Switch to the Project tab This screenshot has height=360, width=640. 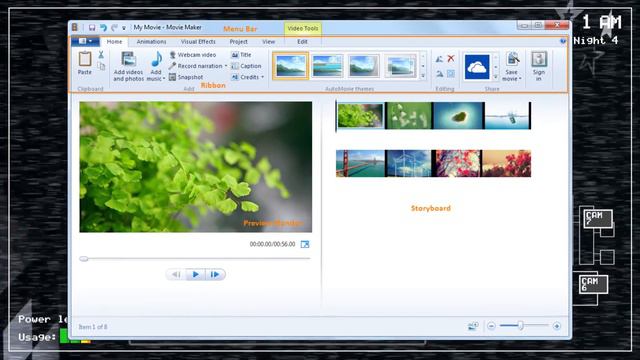coord(239,42)
